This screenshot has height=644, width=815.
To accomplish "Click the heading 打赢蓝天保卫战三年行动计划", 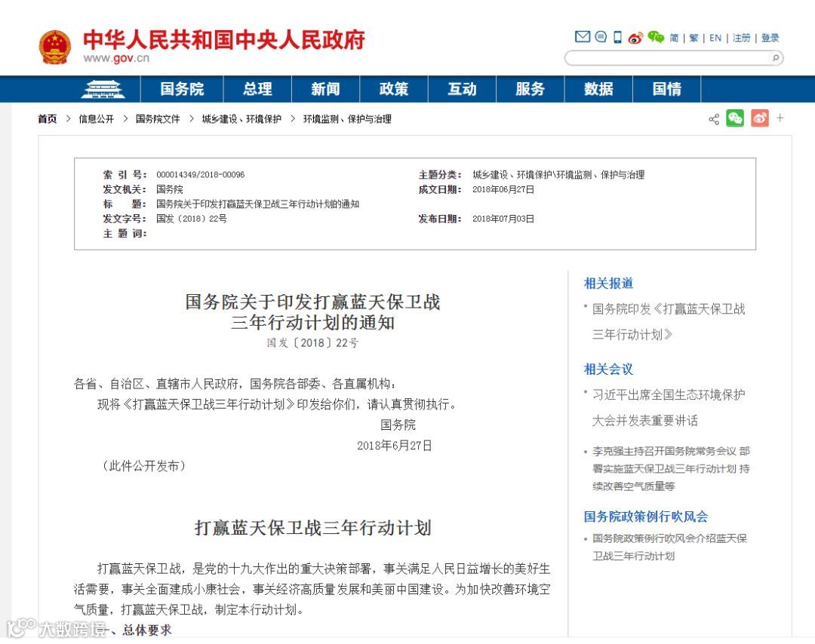I will coord(313,528).
